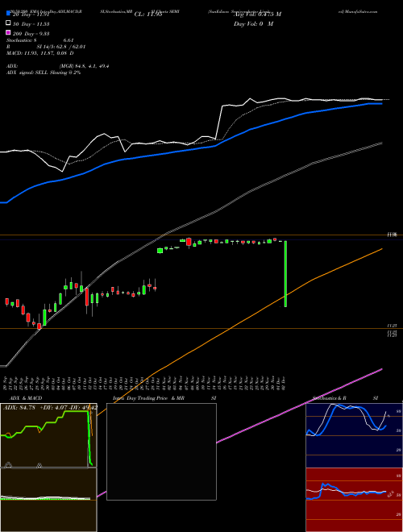Click the 'Stochastics & R' panel title
This screenshot has width=403, height=532.
[x=329, y=398]
